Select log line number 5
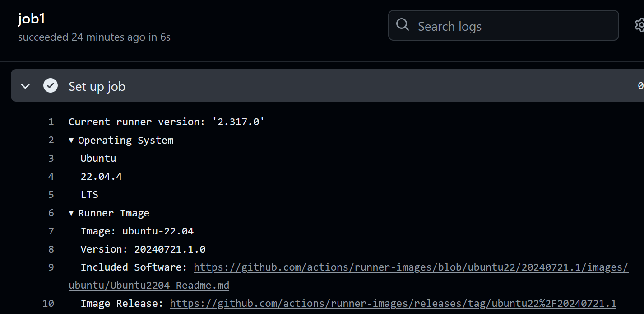 coord(51,195)
